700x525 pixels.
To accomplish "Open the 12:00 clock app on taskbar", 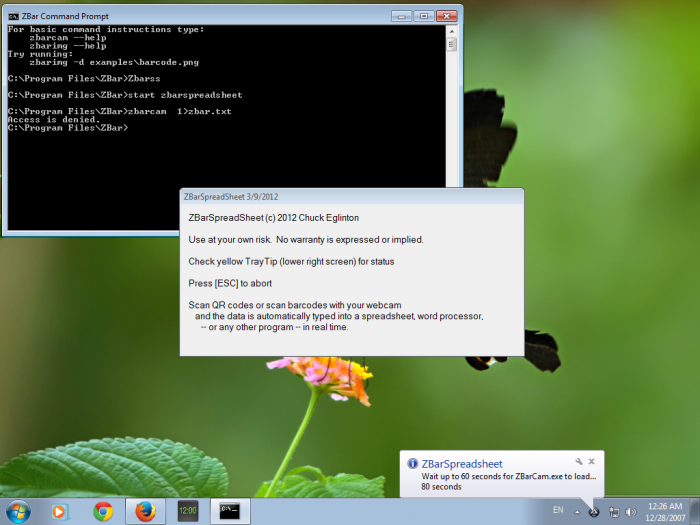I will coord(188,511).
